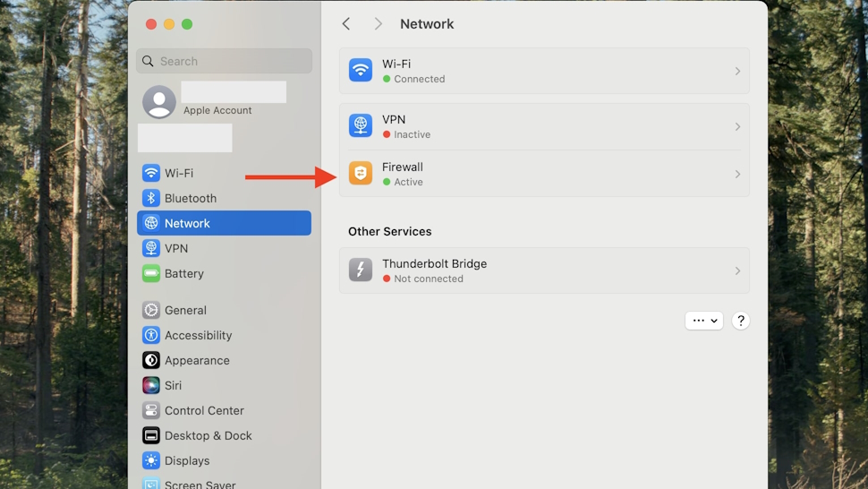
Task: Click the Search settings field
Action: point(224,61)
